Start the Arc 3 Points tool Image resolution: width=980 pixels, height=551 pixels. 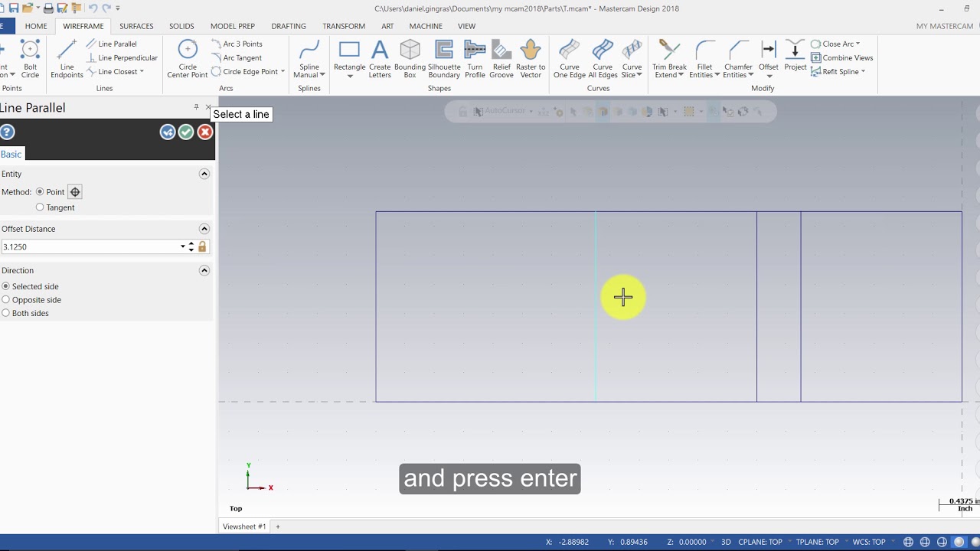click(237, 44)
